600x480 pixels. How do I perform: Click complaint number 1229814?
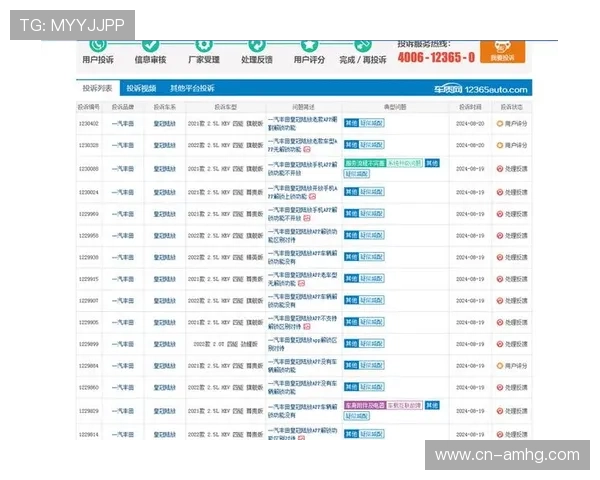(x=89, y=434)
